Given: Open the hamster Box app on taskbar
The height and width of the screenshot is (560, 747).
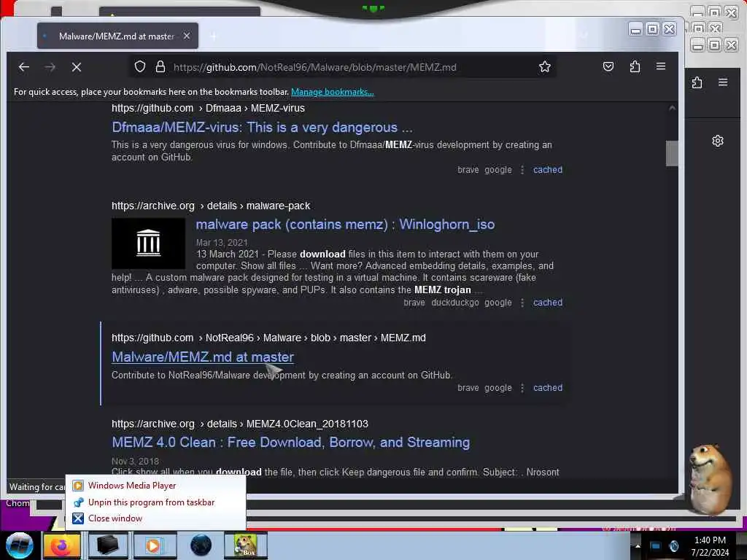Looking at the screenshot, I should click(245, 545).
